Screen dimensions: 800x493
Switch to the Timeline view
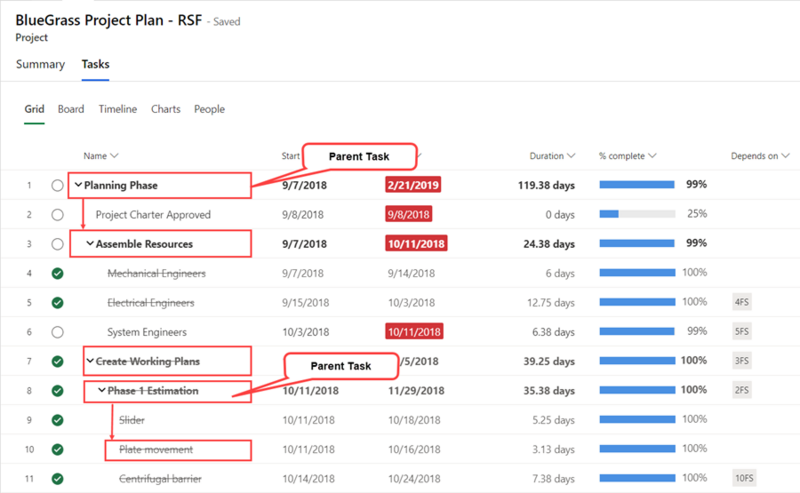point(118,109)
